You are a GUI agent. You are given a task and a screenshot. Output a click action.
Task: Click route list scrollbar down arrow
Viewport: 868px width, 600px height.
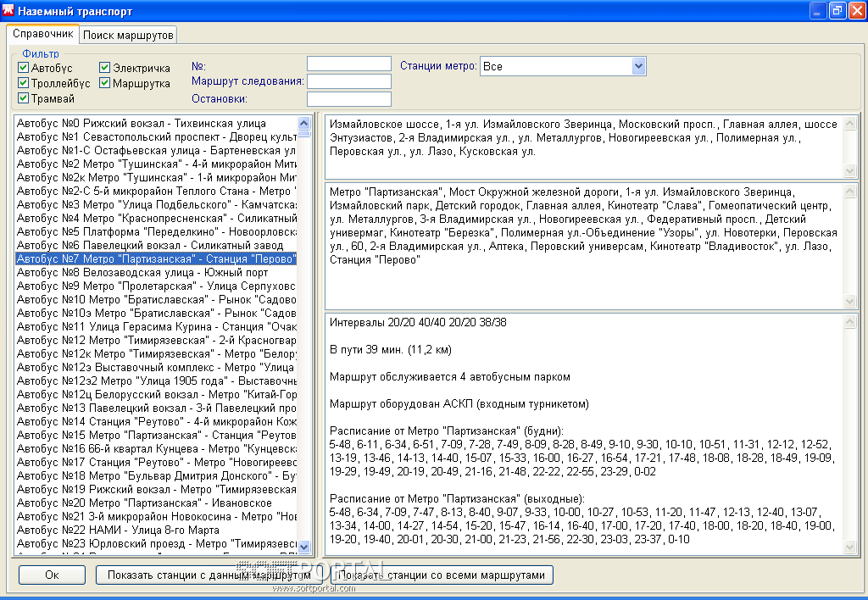[x=304, y=547]
